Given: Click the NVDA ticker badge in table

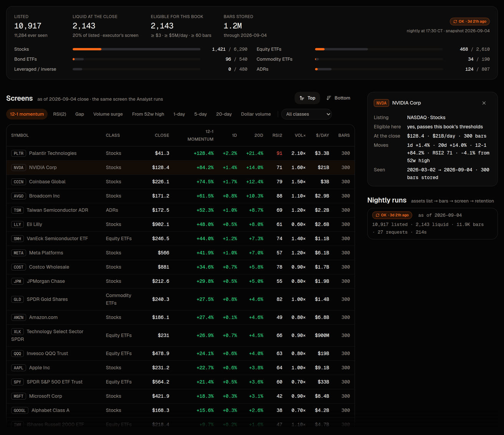Looking at the screenshot, I should coord(18,168).
